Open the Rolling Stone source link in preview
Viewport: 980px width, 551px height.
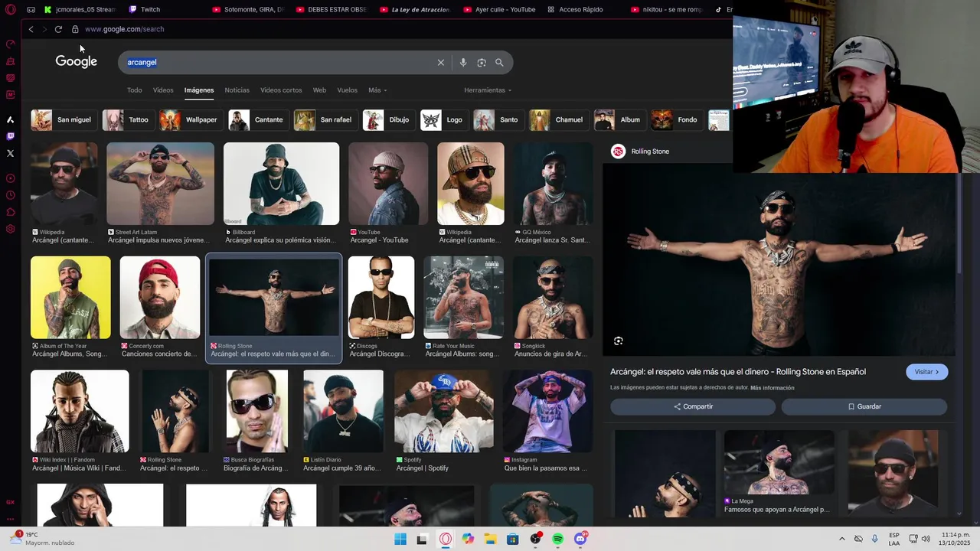point(640,152)
